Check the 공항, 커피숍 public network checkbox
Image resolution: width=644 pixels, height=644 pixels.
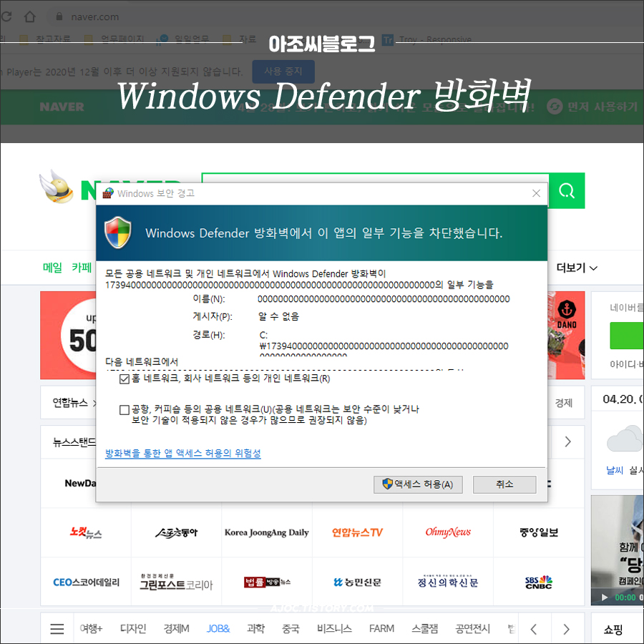click(x=124, y=409)
